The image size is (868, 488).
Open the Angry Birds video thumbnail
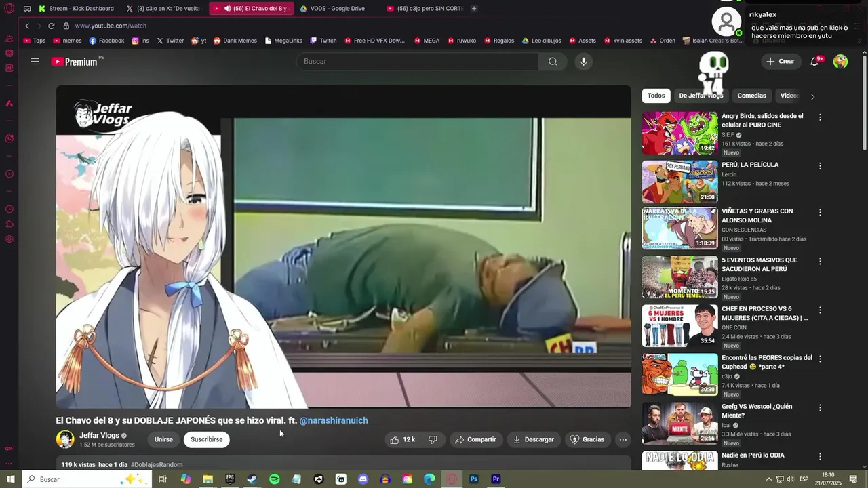[679, 133]
